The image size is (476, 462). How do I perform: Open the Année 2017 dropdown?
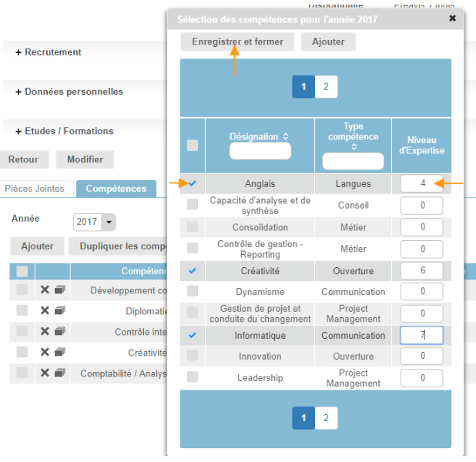(108, 222)
